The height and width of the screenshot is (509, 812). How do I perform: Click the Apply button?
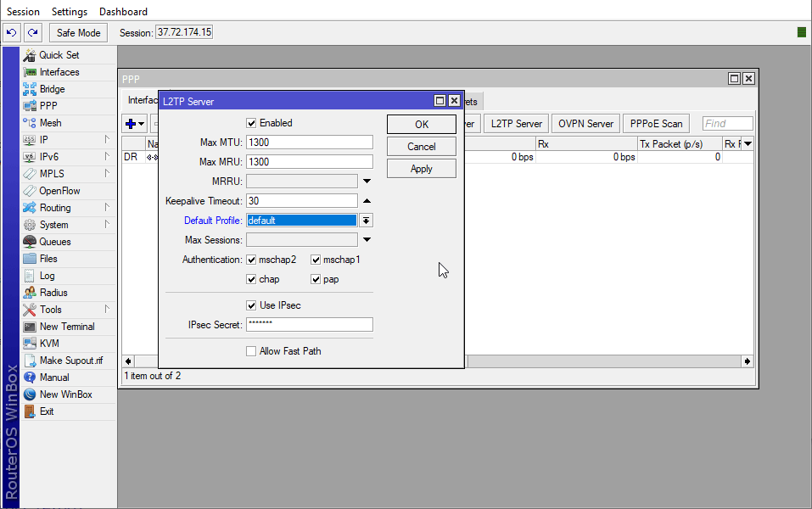click(x=422, y=169)
